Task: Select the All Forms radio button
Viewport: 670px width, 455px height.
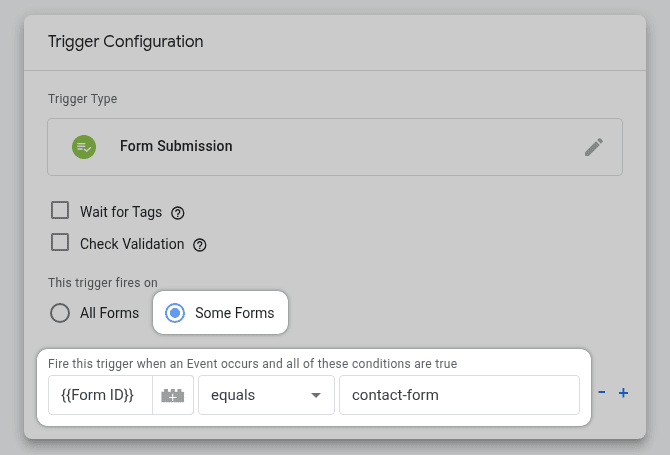Action: 60,313
